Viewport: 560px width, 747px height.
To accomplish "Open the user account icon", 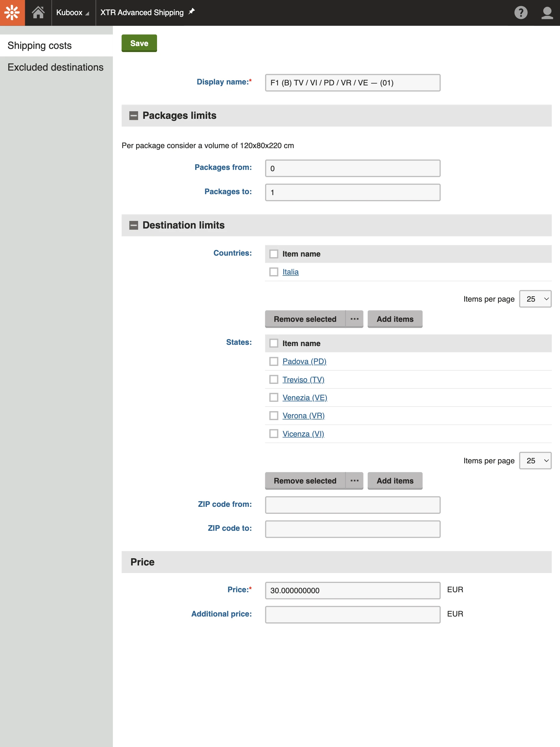I will (x=547, y=13).
